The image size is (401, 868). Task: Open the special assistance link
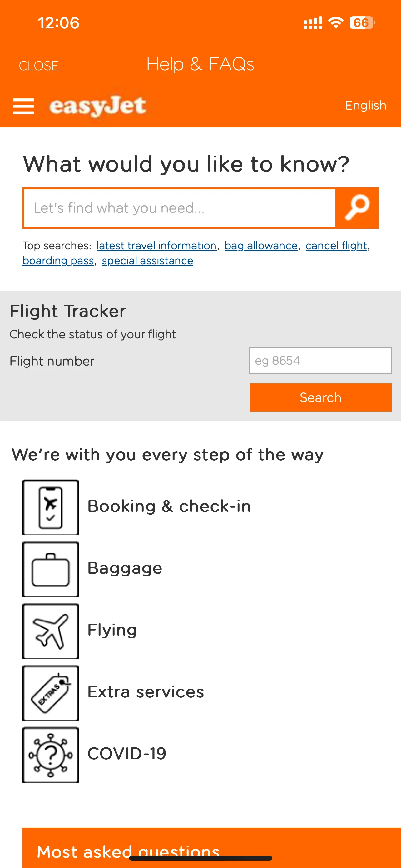tap(147, 261)
